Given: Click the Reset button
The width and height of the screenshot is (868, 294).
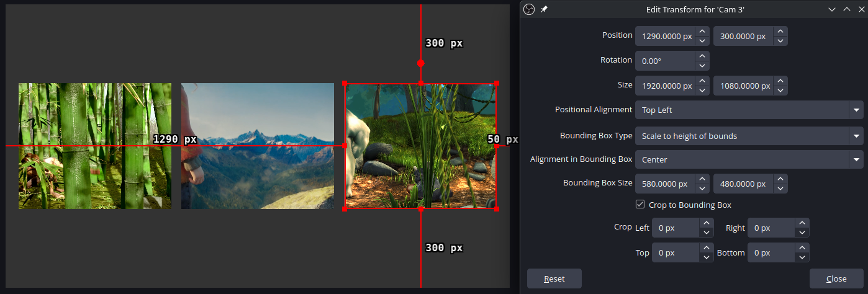Looking at the screenshot, I should click(x=554, y=278).
